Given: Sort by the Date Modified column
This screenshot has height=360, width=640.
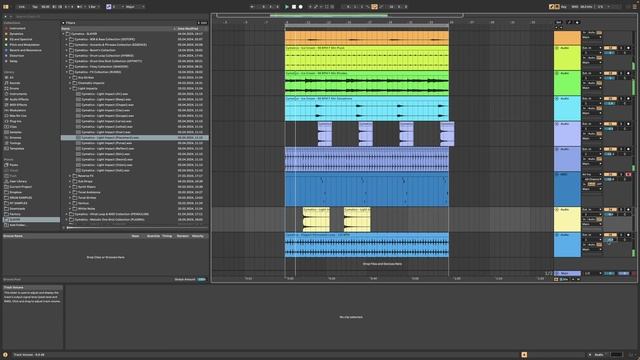Looking at the screenshot, I should point(189,29).
